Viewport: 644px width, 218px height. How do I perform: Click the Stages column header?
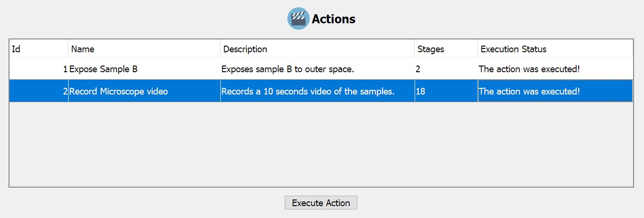click(445, 49)
